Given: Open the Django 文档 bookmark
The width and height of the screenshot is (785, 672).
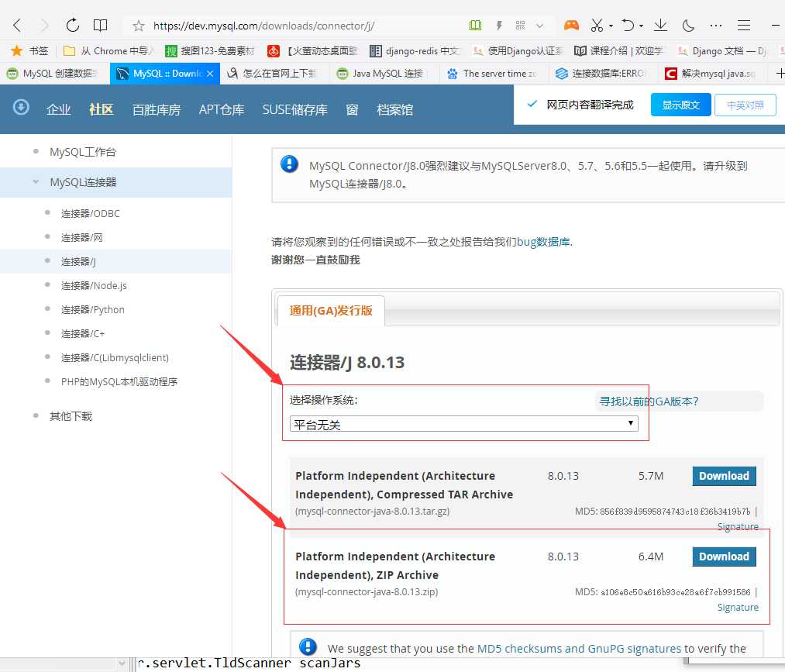Looking at the screenshot, I should (x=721, y=50).
